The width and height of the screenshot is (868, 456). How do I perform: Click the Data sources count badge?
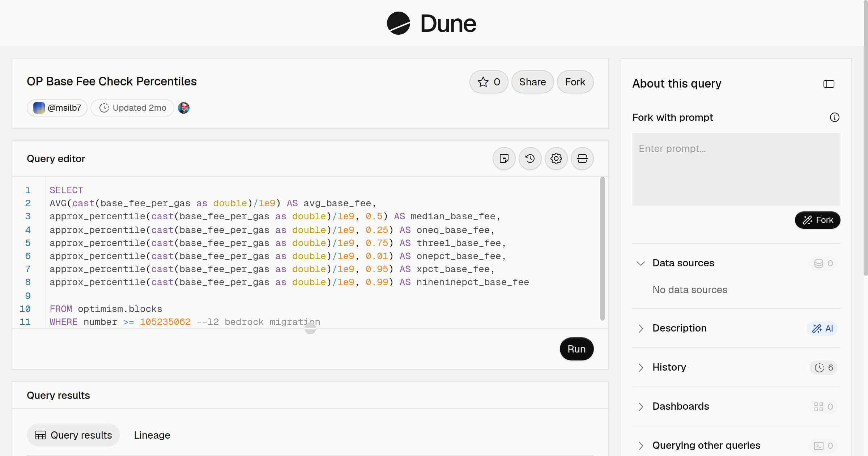click(824, 263)
